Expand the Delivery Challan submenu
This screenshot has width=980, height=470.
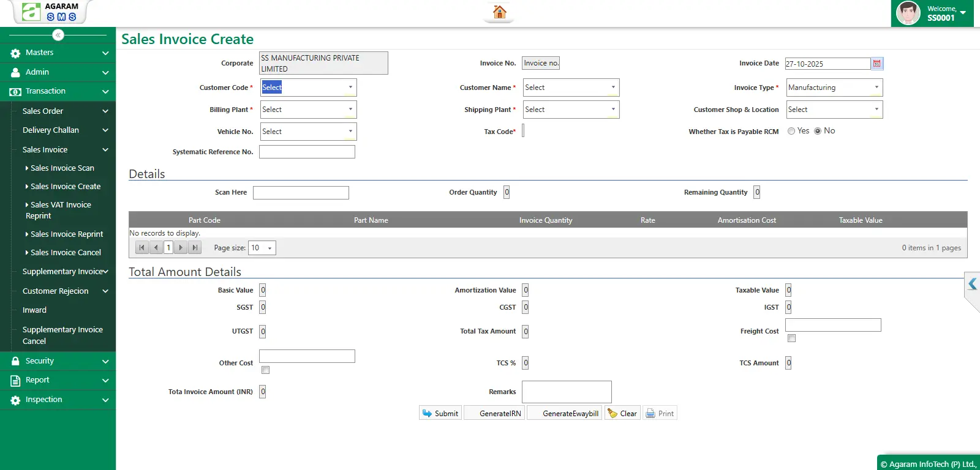(x=64, y=130)
